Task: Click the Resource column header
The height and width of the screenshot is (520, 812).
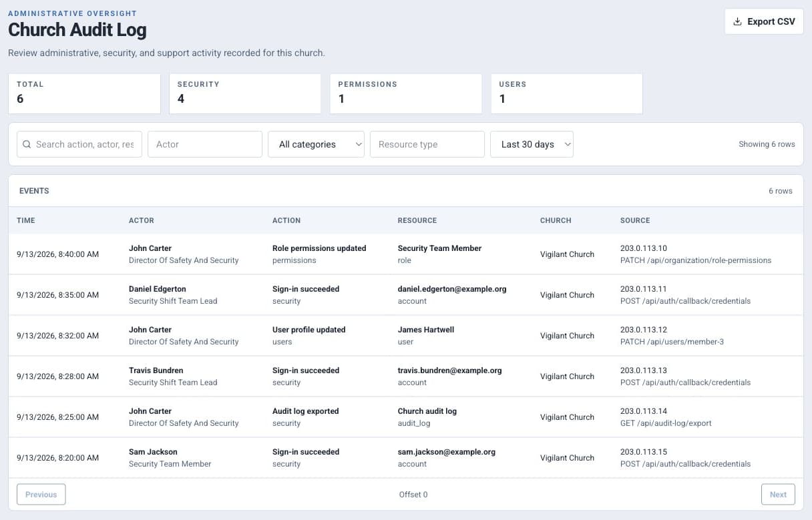Action: click(x=417, y=220)
